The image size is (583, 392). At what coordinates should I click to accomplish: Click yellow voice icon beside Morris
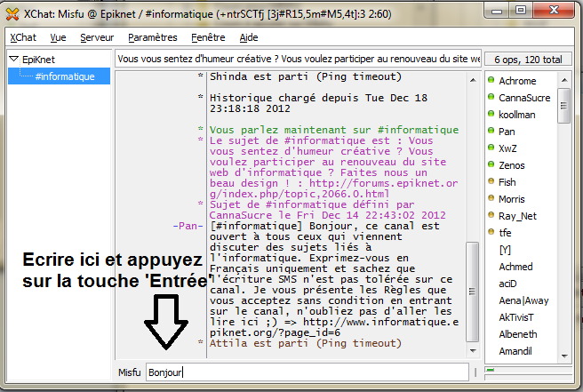[491, 198]
